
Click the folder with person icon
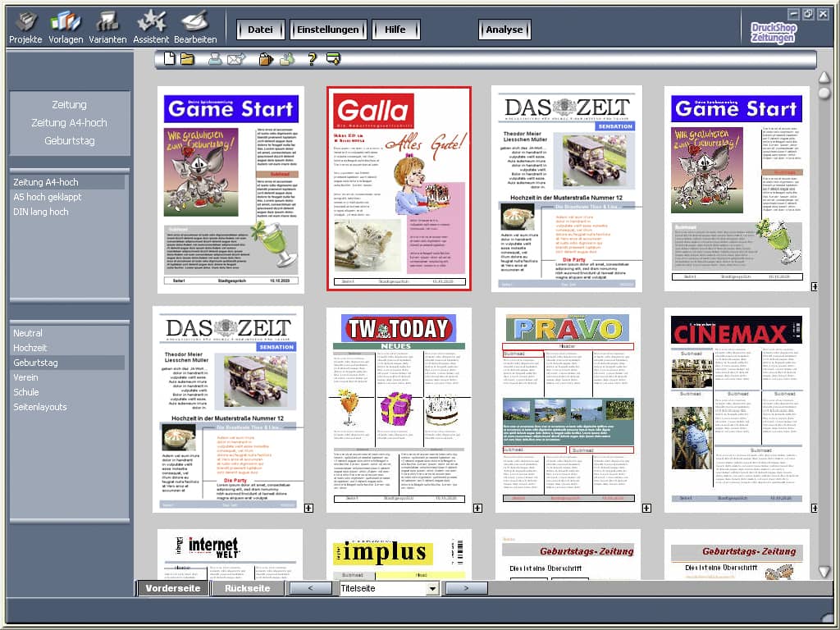coord(287,59)
